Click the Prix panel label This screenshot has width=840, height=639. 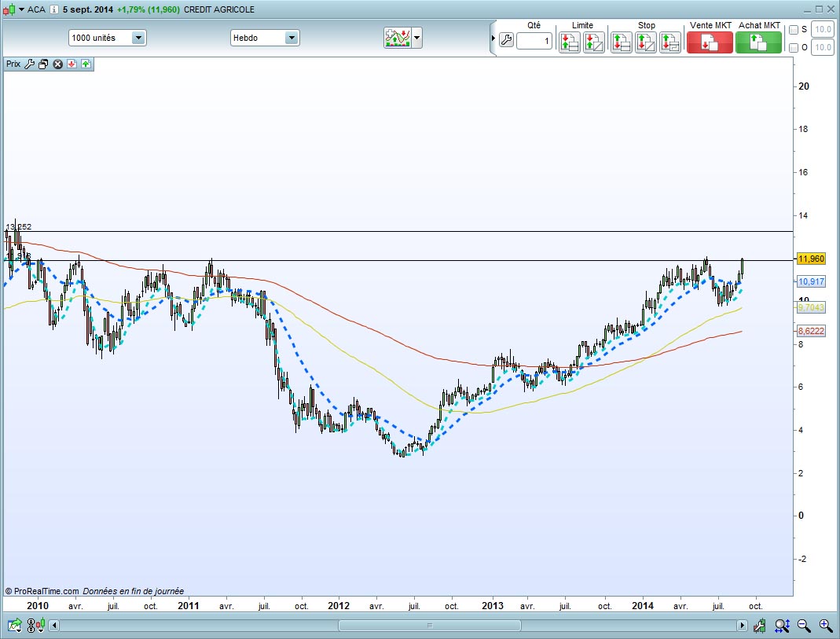point(13,64)
